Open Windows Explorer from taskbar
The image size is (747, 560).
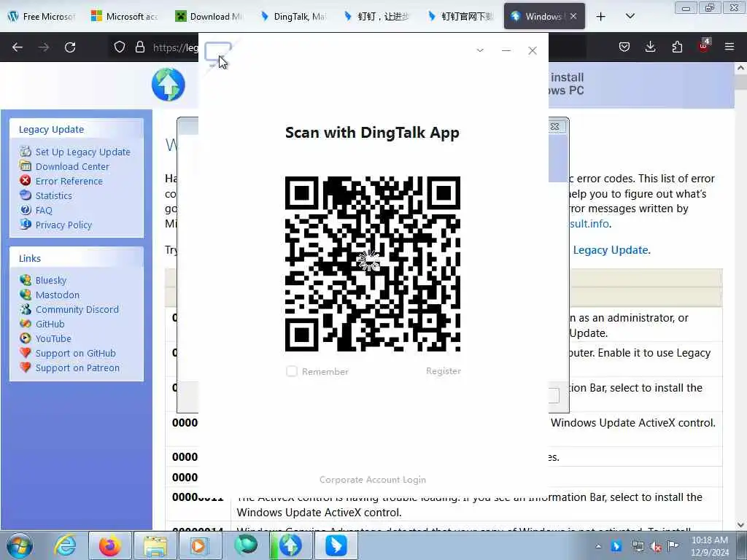click(x=155, y=545)
